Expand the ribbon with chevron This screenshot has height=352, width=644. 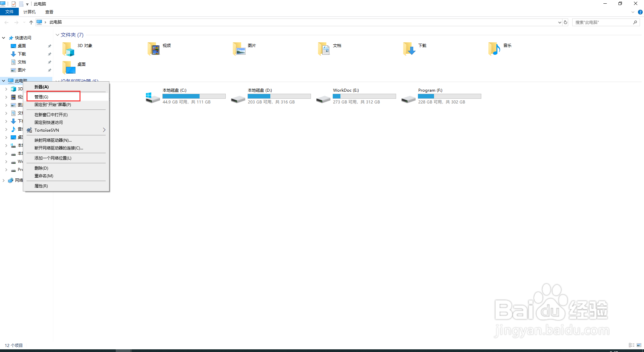point(633,12)
